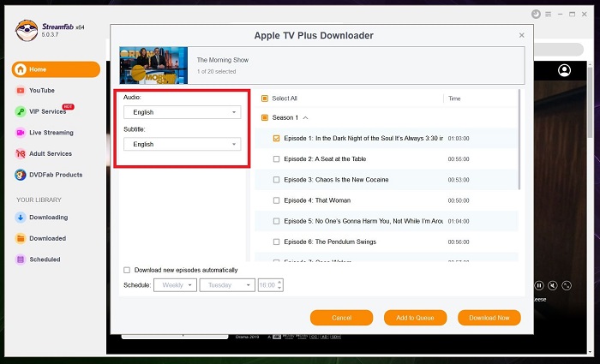Click the user profile icon
Viewport: 600px width, 364px height.
(x=564, y=70)
